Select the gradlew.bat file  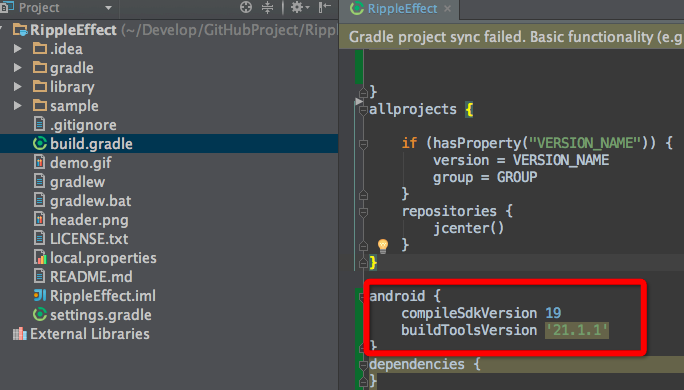click(90, 201)
